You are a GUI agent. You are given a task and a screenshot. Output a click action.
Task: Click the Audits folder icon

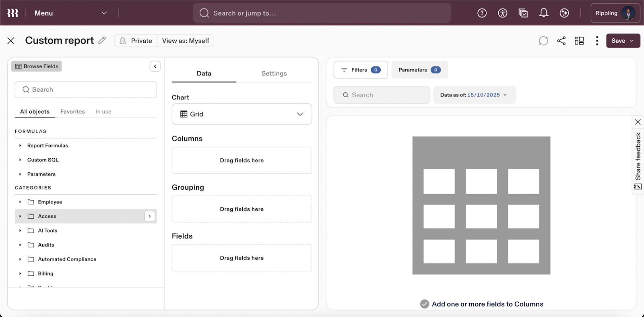(31, 245)
